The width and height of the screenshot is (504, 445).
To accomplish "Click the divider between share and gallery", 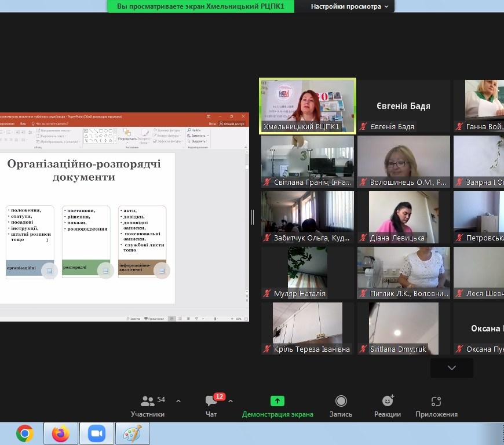I will [252, 217].
